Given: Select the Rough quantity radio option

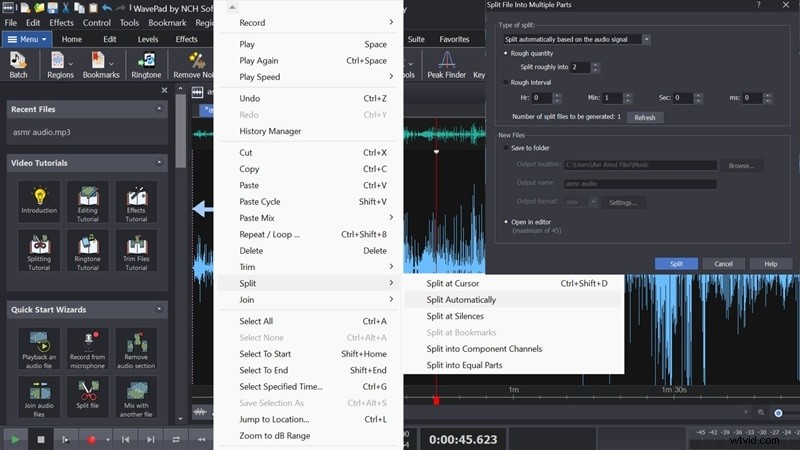Looking at the screenshot, I should 506,53.
